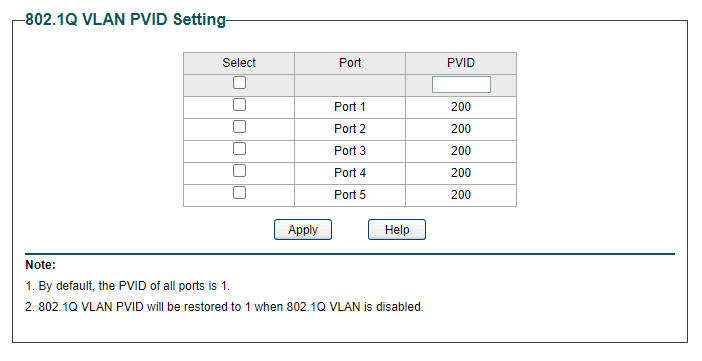The width and height of the screenshot is (702, 361).
Task: Click the PVID value 200 of Port 4
Action: (461, 173)
